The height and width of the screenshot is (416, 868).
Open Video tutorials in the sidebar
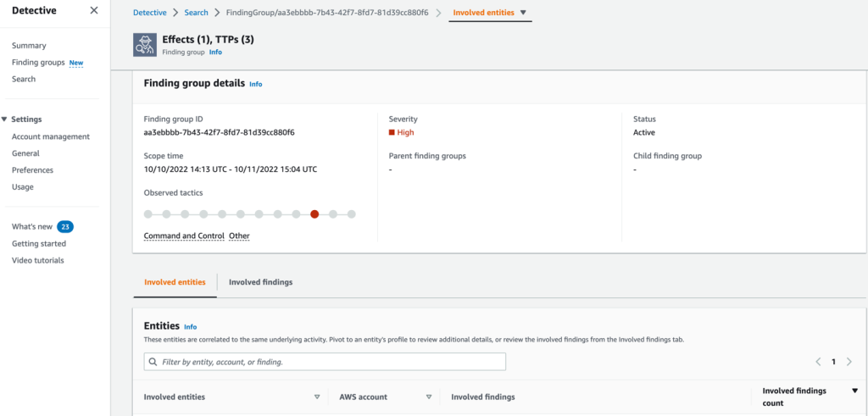(x=37, y=260)
